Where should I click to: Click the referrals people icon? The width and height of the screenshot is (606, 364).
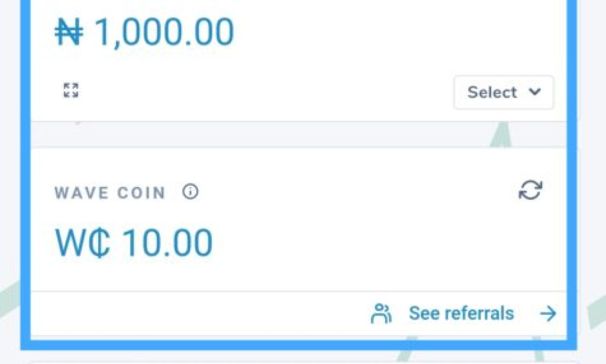tap(381, 313)
